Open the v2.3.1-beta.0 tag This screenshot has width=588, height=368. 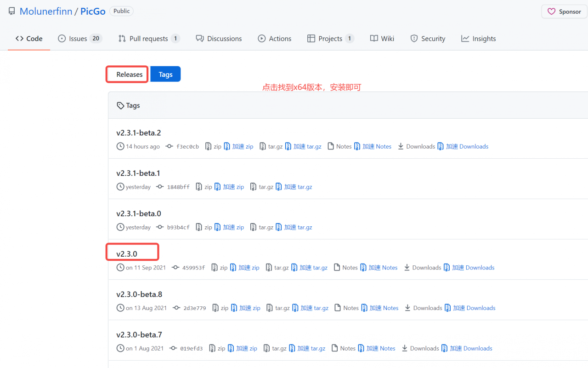click(139, 214)
